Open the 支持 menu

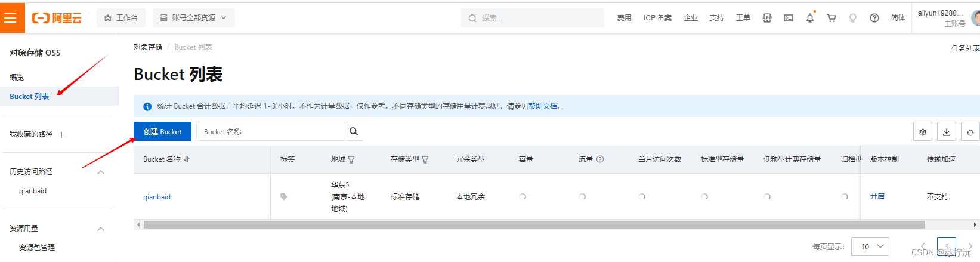[717, 18]
